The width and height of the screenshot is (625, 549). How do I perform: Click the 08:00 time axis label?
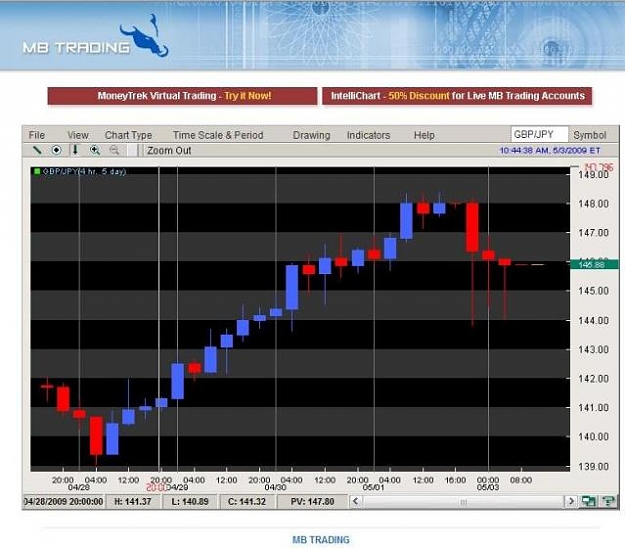(x=521, y=480)
